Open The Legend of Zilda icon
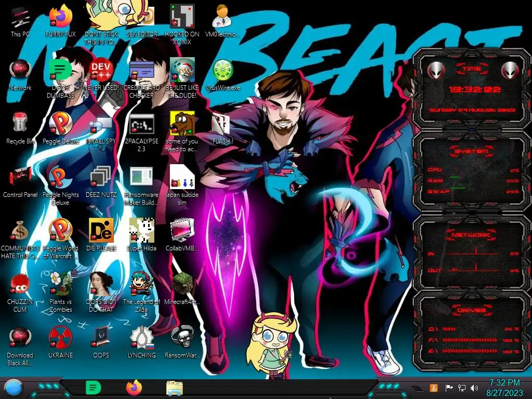The image size is (532, 399). tap(141, 292)
